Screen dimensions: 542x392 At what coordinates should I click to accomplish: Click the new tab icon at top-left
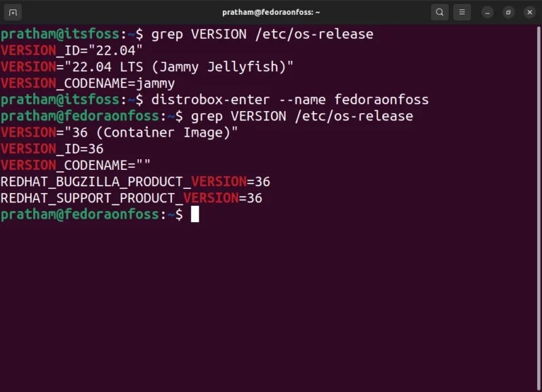click(x=14, y=12)
